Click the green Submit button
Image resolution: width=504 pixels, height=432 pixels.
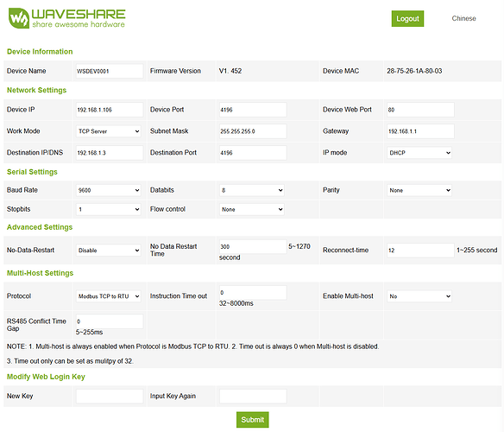[x=253, y=420]
